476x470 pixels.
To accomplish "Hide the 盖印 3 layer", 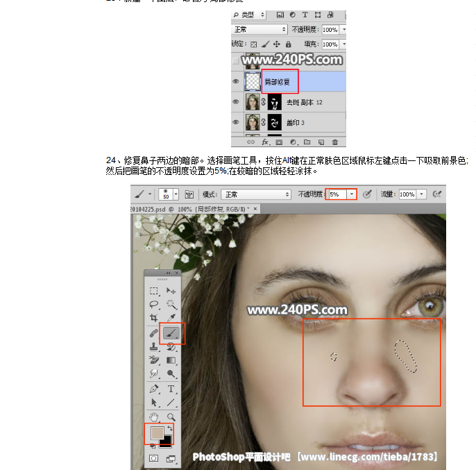I will (x=236, y=122).
